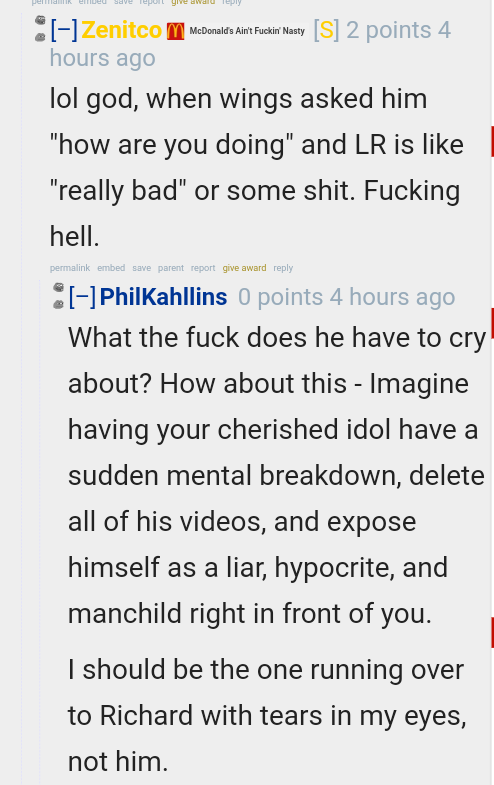Downvote Zenitco's comment
Viewport: 494px width, 785px height.
[40, 37]
